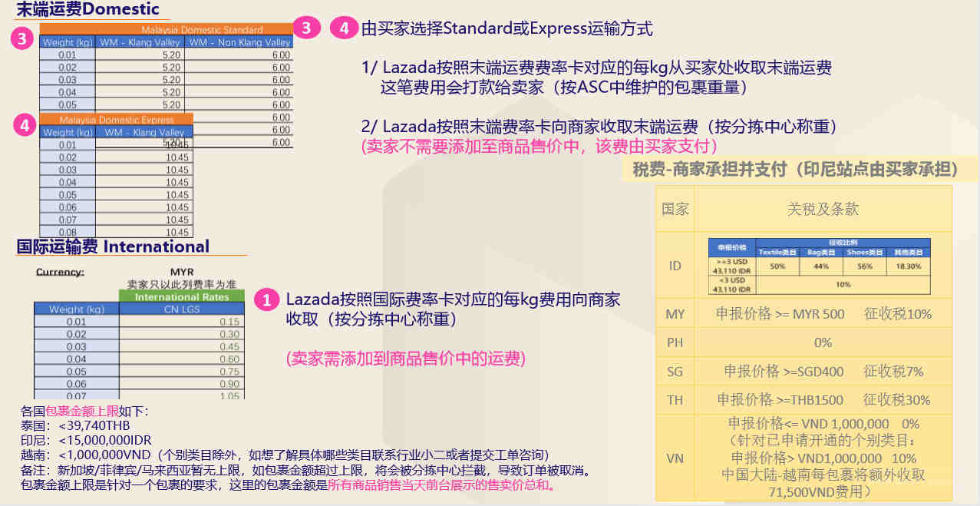Select the 'MY' country cell
This screenshot has height=506, width=980.
pos(675,314)
